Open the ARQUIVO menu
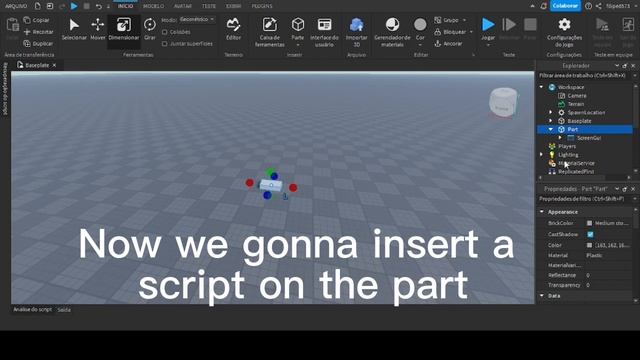Viewport: 640px width, 360px height. pos(16,6)
